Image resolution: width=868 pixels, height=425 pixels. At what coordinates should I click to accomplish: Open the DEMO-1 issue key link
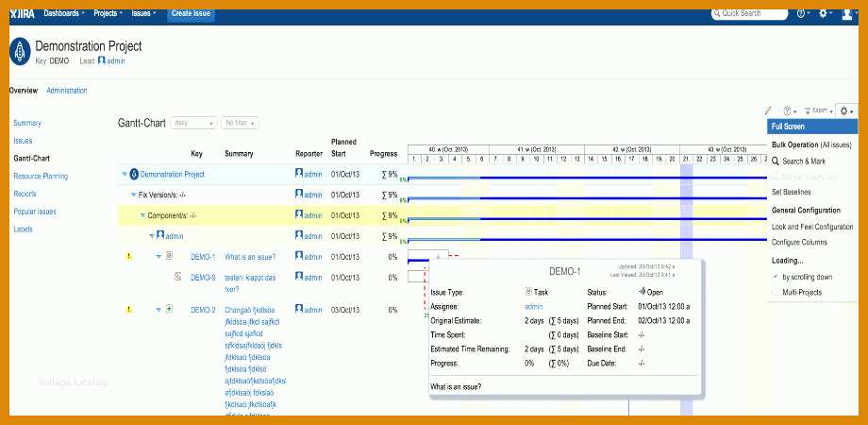(203, 257)
